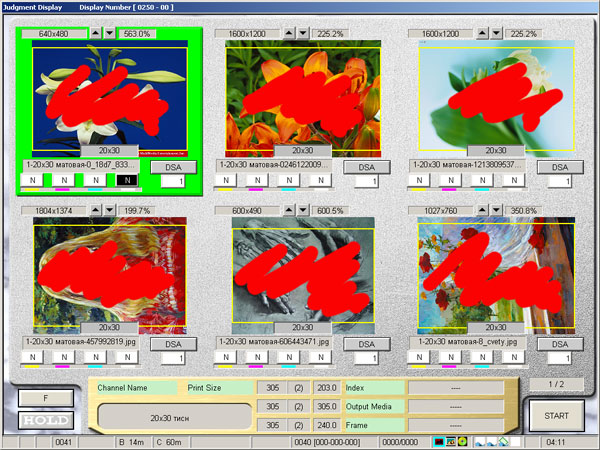Screen dimensions: 600x450
Task: Click the red monitor icon in status bar
Action: [x=439, y=441]
